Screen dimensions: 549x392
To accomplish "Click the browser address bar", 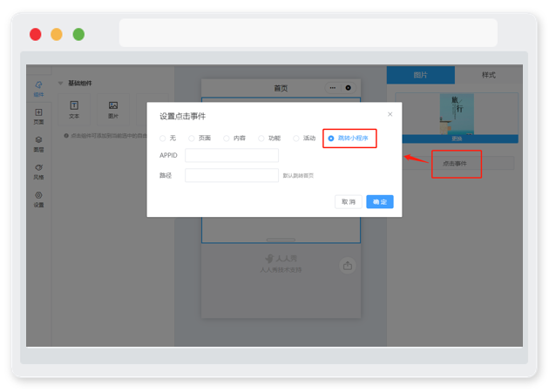I will [x=308, y=33].
